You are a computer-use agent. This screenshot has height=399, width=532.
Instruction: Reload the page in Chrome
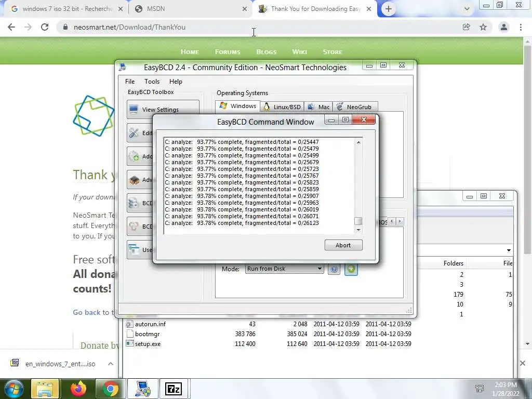(45, 27)
